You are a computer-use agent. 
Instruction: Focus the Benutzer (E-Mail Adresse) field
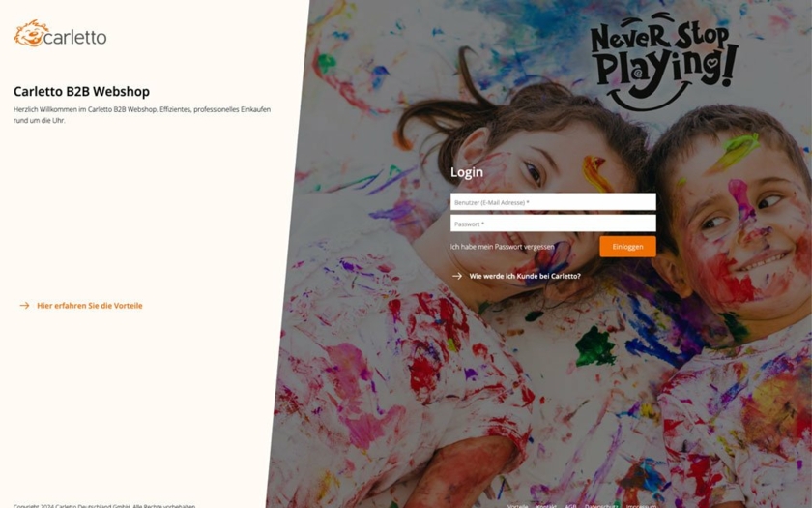click(x=553, y=202)
